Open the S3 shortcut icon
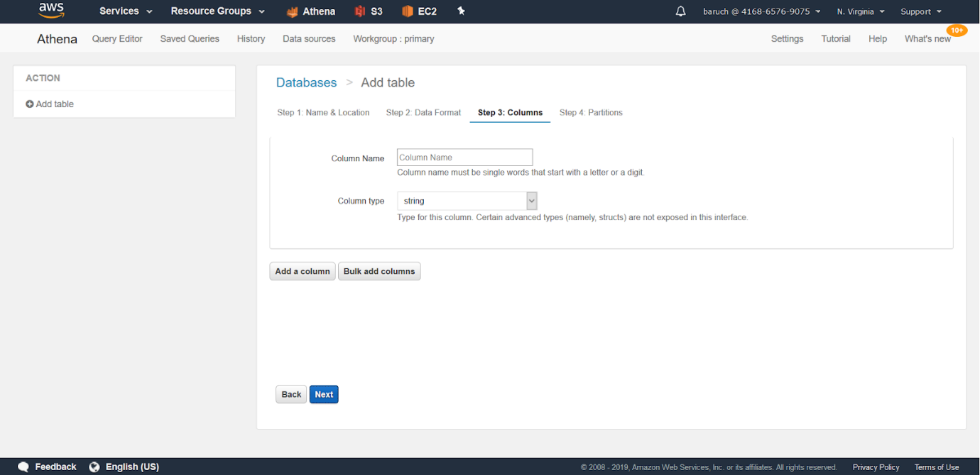 359,11
